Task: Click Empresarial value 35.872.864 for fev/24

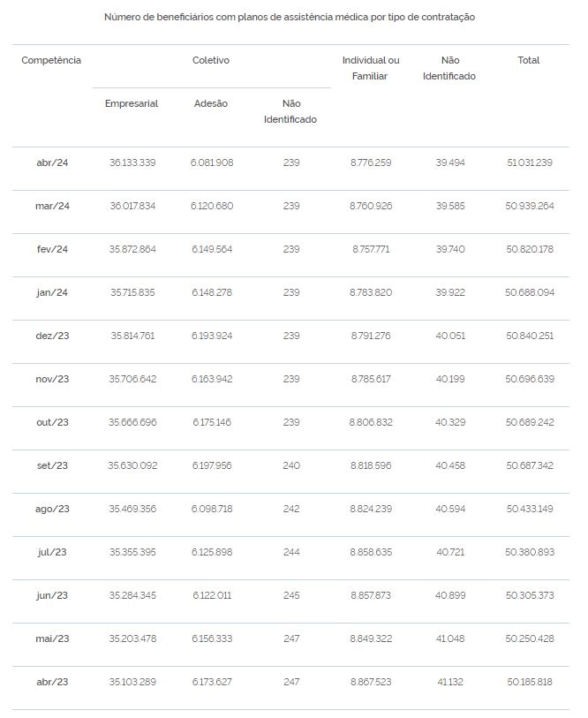Action: pos(132,249)
